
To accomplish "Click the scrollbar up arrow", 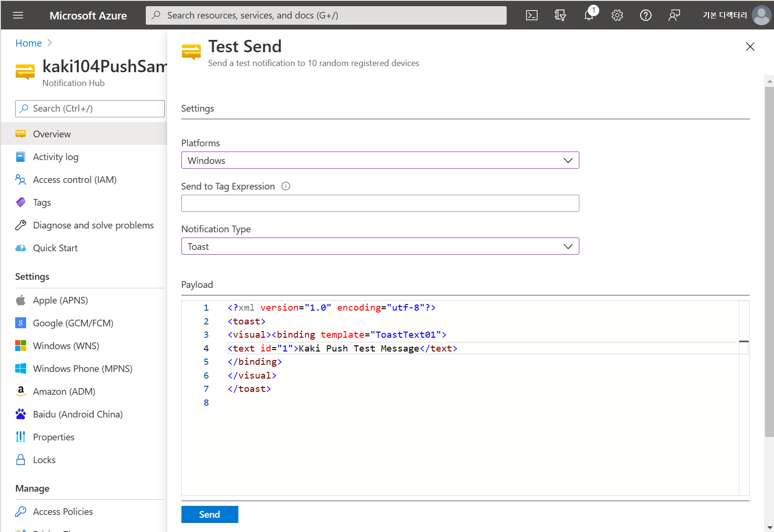I will coord(769,81).
